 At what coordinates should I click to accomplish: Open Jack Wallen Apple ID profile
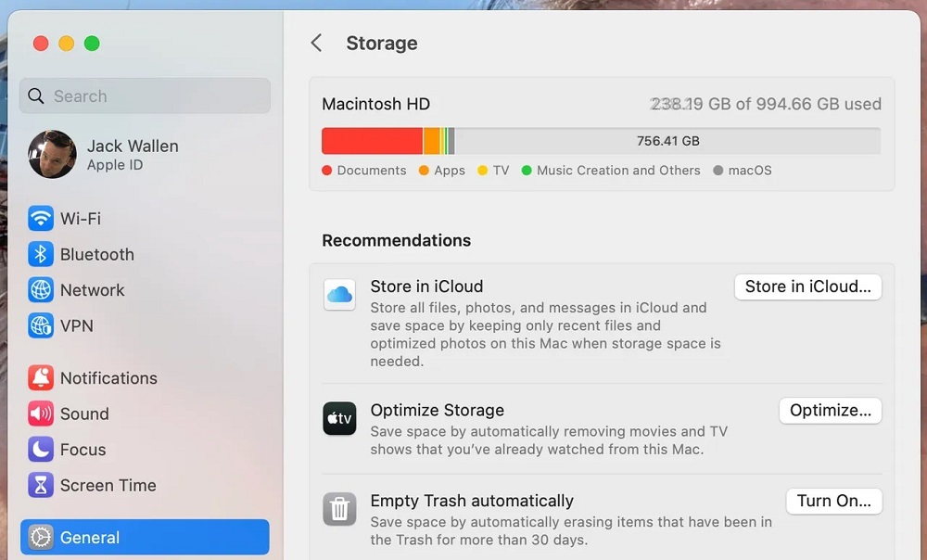pos(133,155)
